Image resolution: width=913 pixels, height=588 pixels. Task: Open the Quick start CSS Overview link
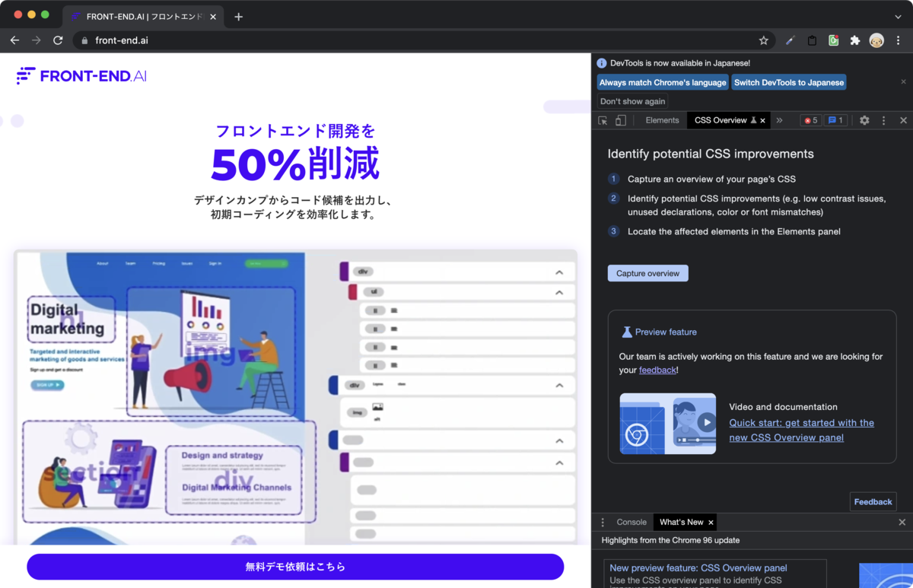pos(801,430)
